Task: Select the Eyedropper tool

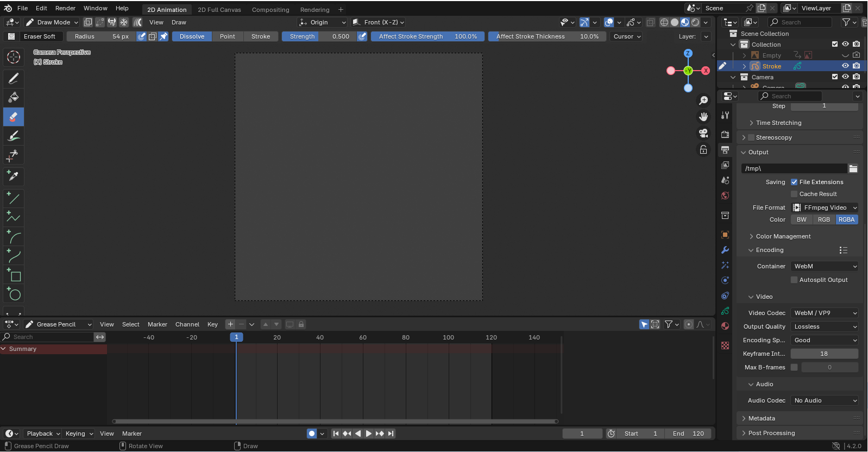Action: (x=14, y=175)
